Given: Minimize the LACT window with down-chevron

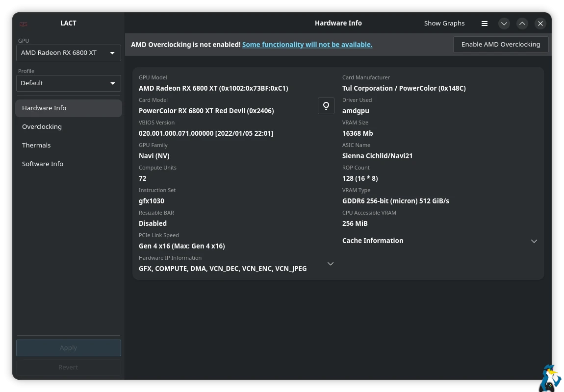Looking at the screenshot, I should (x=504, y=24).
